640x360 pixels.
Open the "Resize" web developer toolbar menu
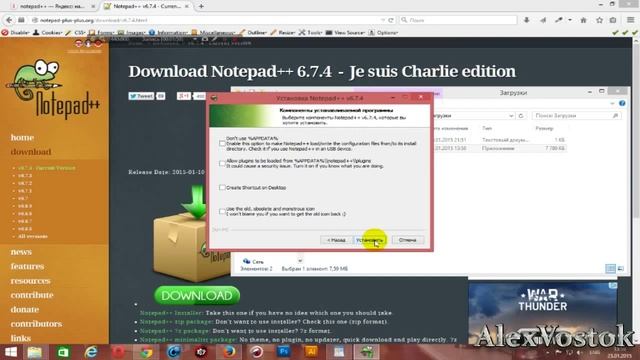click(x=283, y=33)
